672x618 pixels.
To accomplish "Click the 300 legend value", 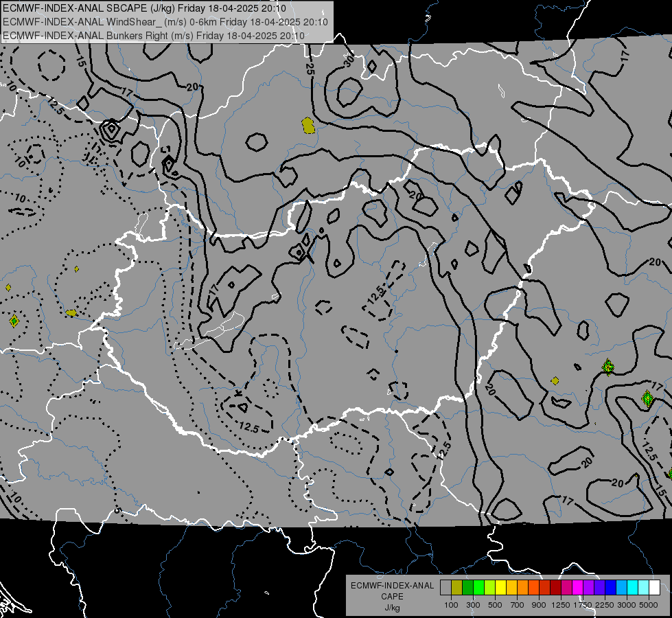I will pos(473,605).
